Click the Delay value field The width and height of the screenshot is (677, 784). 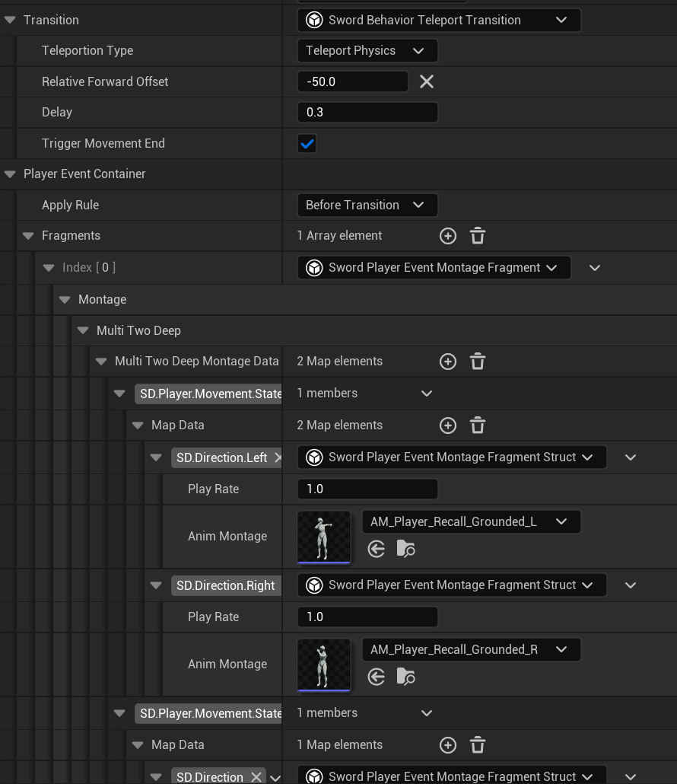(367, 112)
